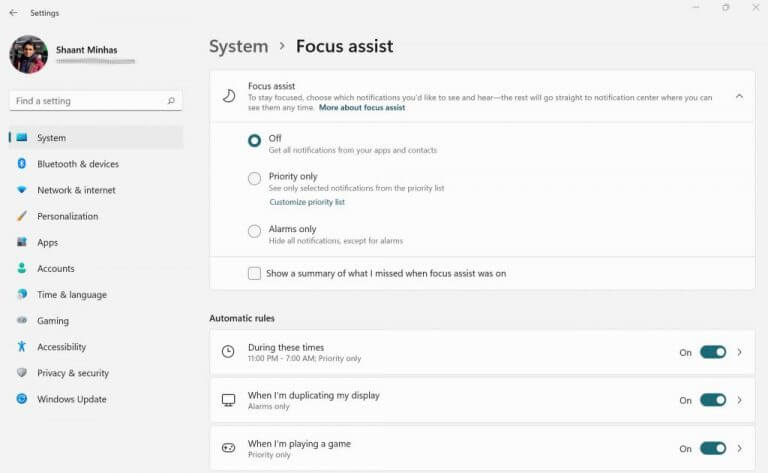The height and width of the screenshot is (473, 768).
Task: Click the Gaming controller icon in sidebar
Action: [22, 320]
